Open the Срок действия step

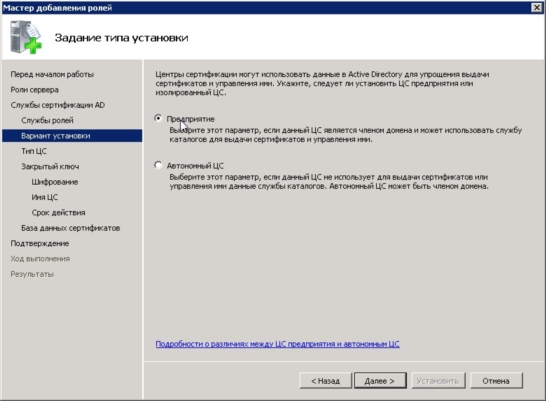(58, 212)
